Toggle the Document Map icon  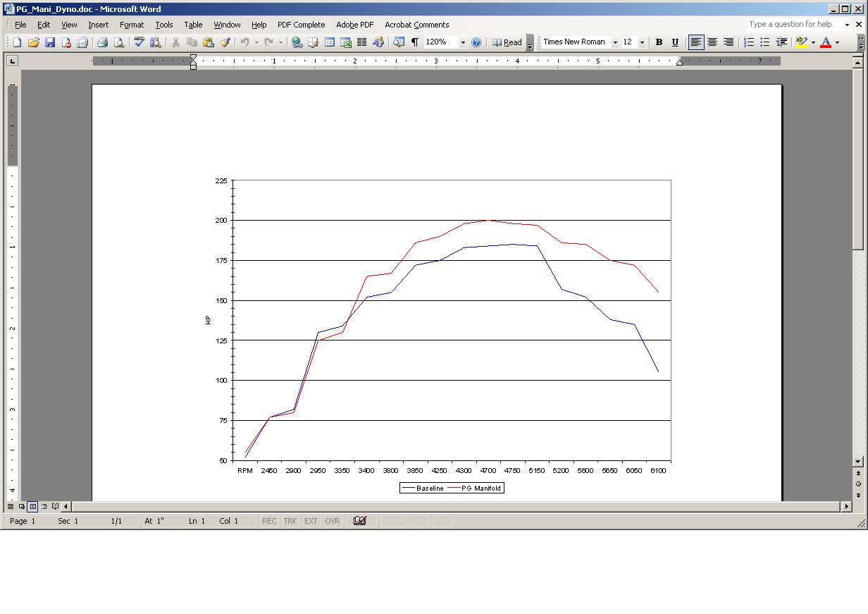pyautogui.click(x=399, y=42)
